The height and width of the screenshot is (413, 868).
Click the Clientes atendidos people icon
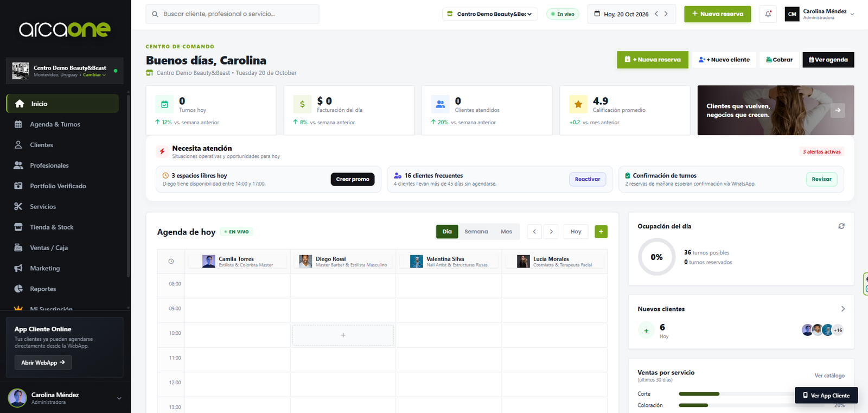click(440, 104)
